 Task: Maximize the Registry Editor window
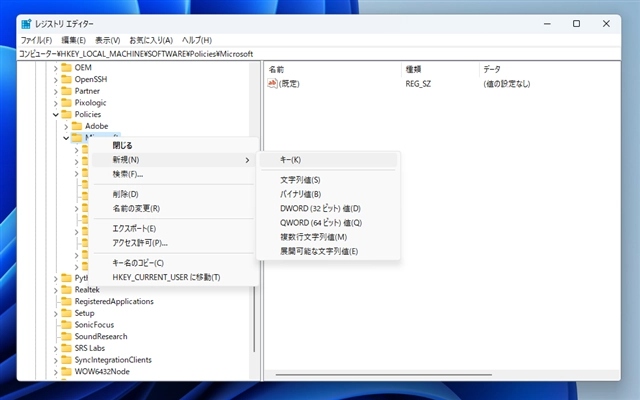click(576, 24)
